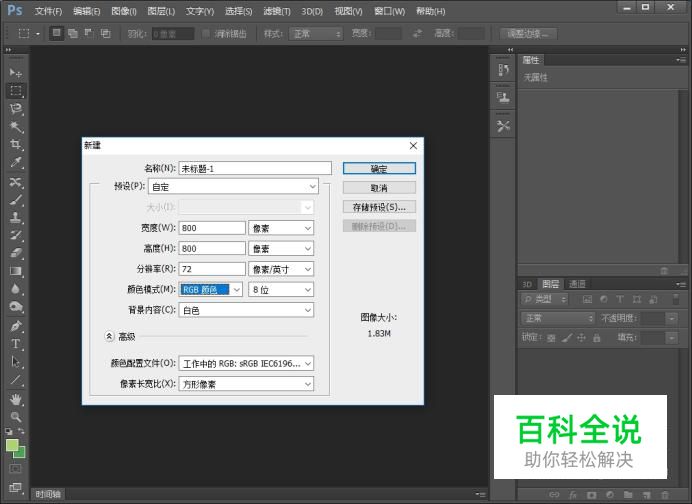The image size is (692, 504).
Task: Select the Crop tool
Action: click(16, 145)
